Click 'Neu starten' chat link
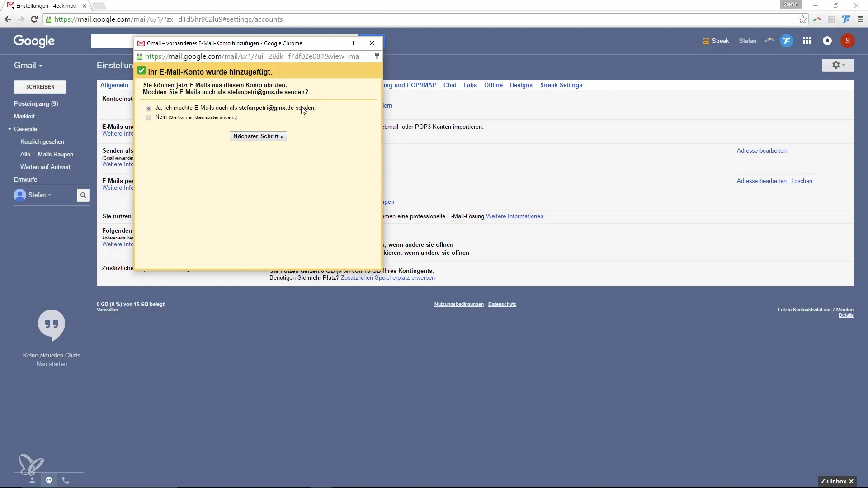868x488 pixels. click(x=52, y=364)
